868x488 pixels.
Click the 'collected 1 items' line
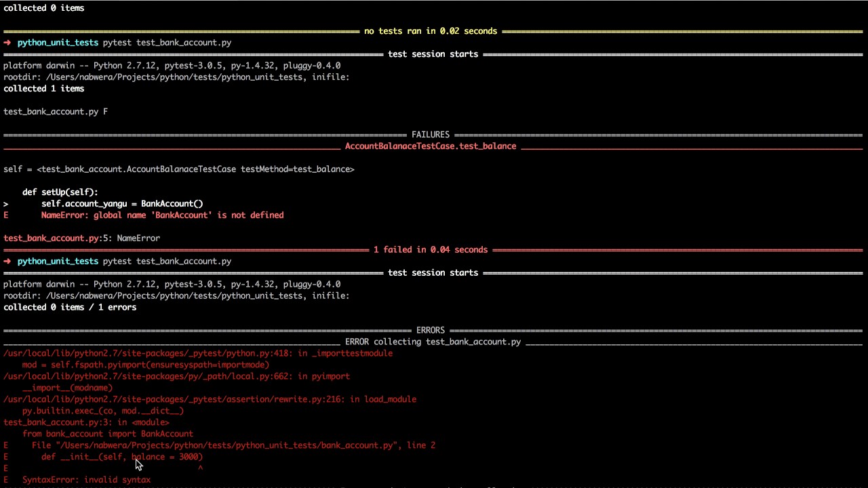click(44, 89)
